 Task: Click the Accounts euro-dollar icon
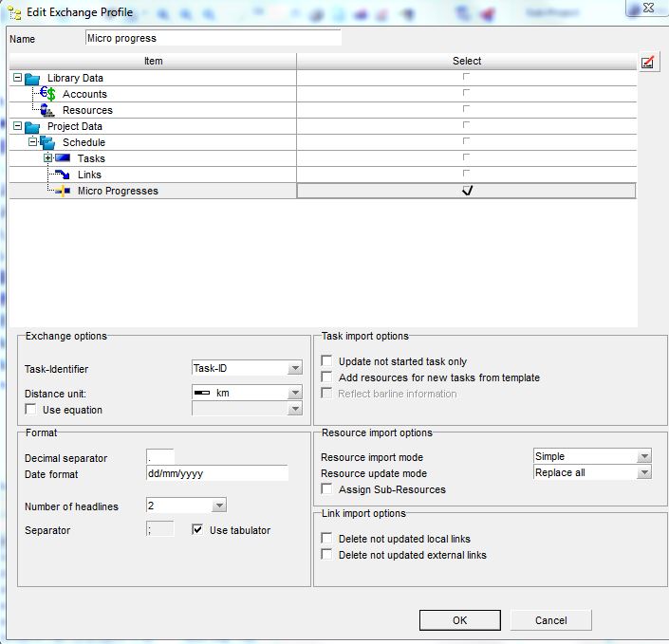47,93
